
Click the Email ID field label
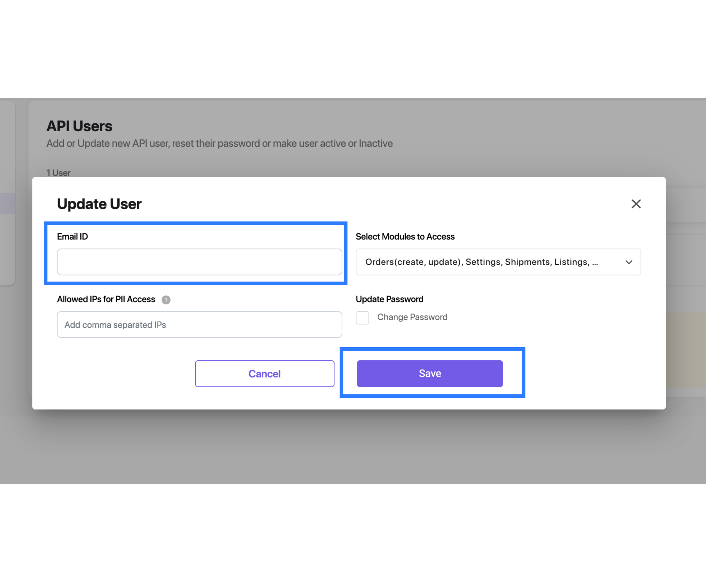[72, 237]
